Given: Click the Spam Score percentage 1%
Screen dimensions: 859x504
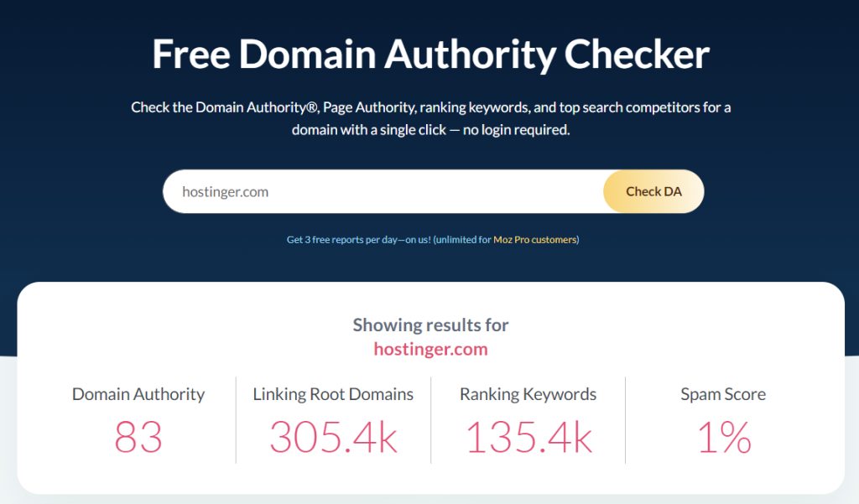Looking at the screenshot, I should [x=722, y=434].
